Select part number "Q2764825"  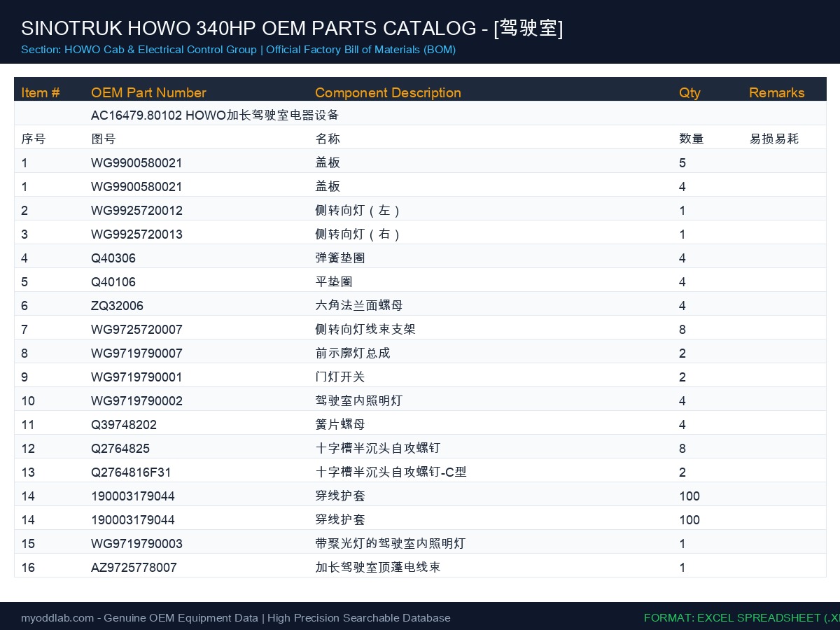(120, 448)
